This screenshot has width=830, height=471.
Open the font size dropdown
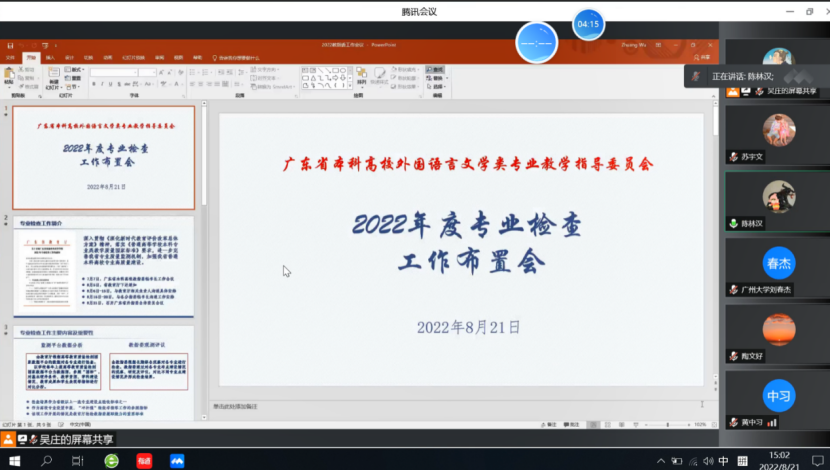pos(147,72)
